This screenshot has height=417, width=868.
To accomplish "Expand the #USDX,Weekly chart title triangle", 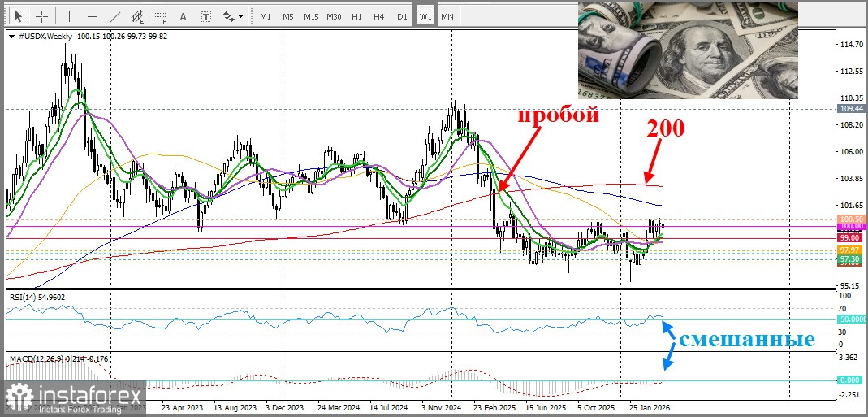I will click(x=12, y=37).
